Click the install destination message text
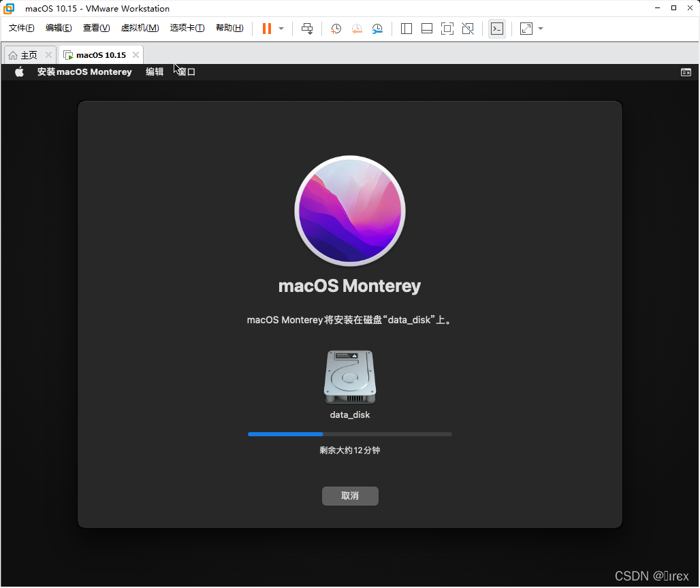This screenshot has height=588, width=700. tap(351, 320)
